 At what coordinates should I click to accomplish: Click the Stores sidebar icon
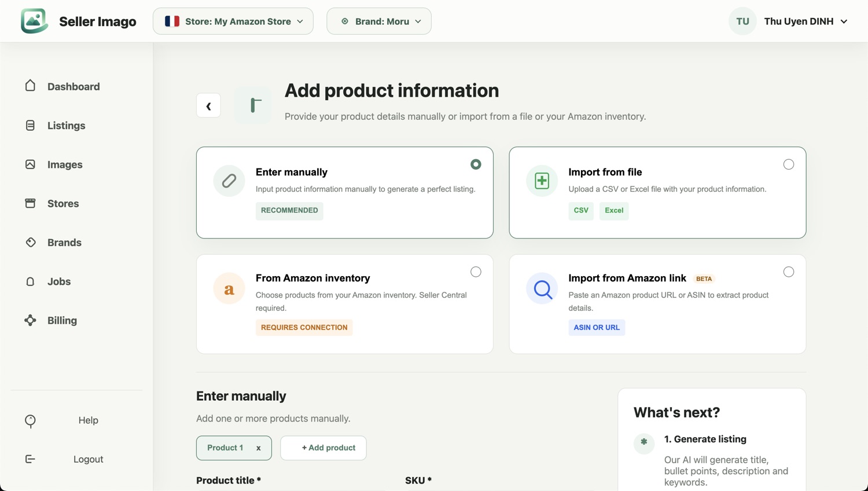tap(30, 203)
